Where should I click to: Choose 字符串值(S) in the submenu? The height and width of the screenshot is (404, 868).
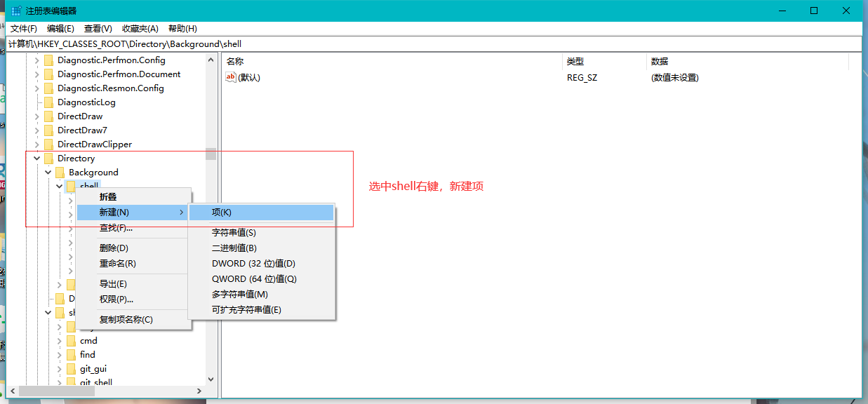point(262,233)
